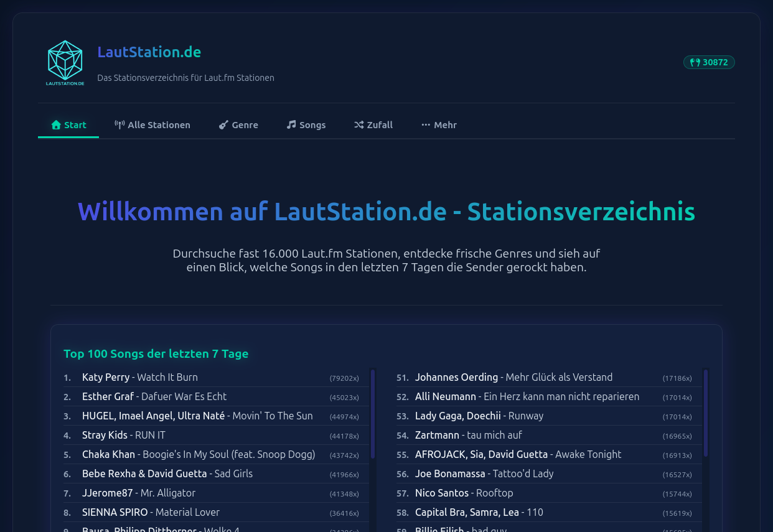Screen dimensions: 773x532
Task: Click the Top 100 Songs der letzten 7 Tage heading
Action: (156, 353)
